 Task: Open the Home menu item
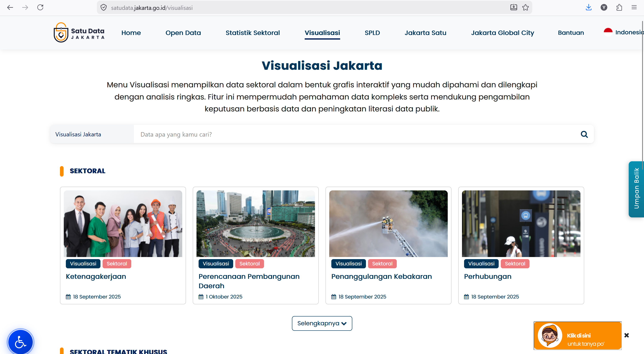[x=131, y=33]
